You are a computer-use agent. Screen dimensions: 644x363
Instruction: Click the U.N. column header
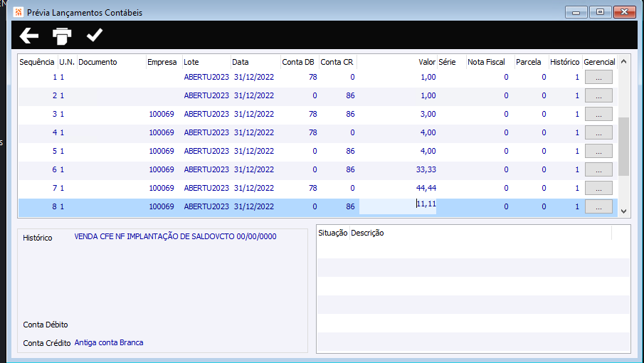67,62
